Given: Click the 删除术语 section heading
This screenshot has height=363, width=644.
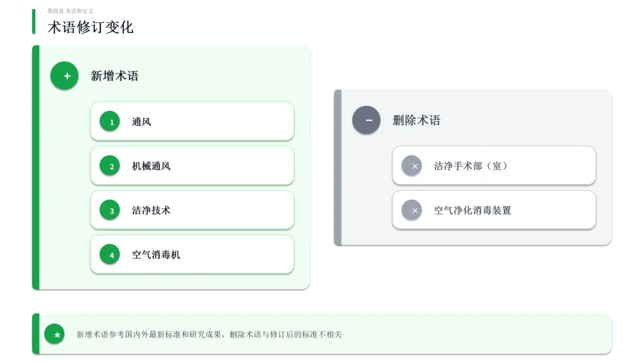Looking at the screenshot, I should coord(416,120).
